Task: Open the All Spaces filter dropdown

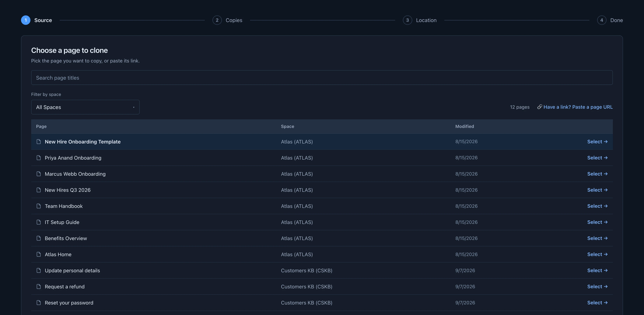Action: point(85,107)
